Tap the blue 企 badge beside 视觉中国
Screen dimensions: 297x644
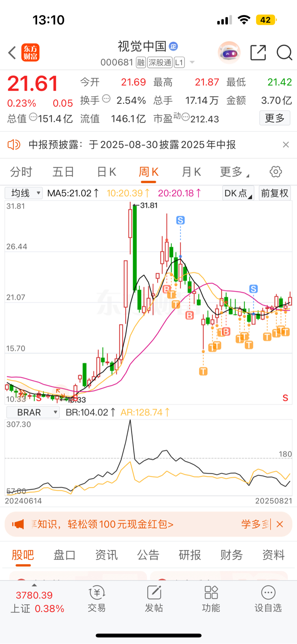pos(174,46)
